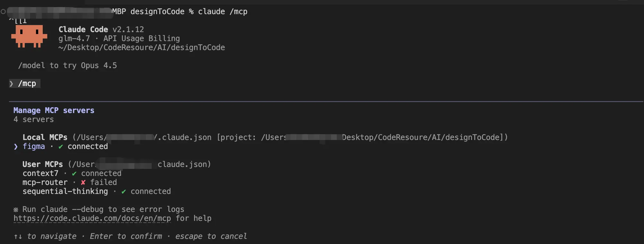Image resolution: width=644 pixels, height=244 pixels.
Task: Click the "/model to try Opus 4.5" hint
Action: (x=67, y=65)
